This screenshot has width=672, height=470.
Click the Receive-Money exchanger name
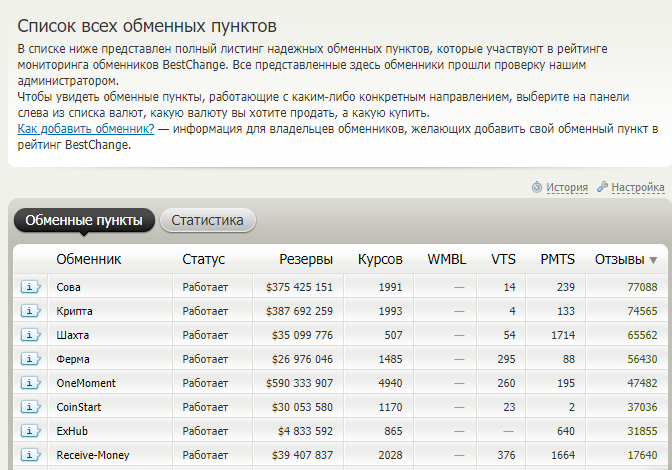[93, 455]
